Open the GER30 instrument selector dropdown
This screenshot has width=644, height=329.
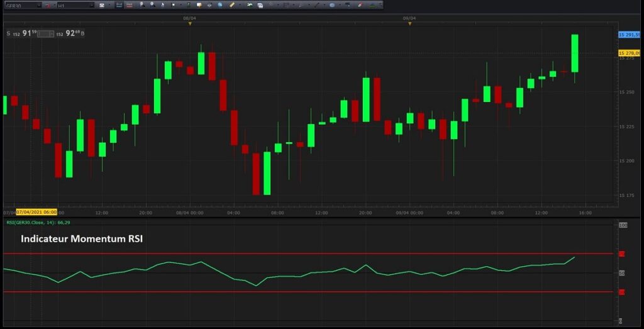point(23,6)
